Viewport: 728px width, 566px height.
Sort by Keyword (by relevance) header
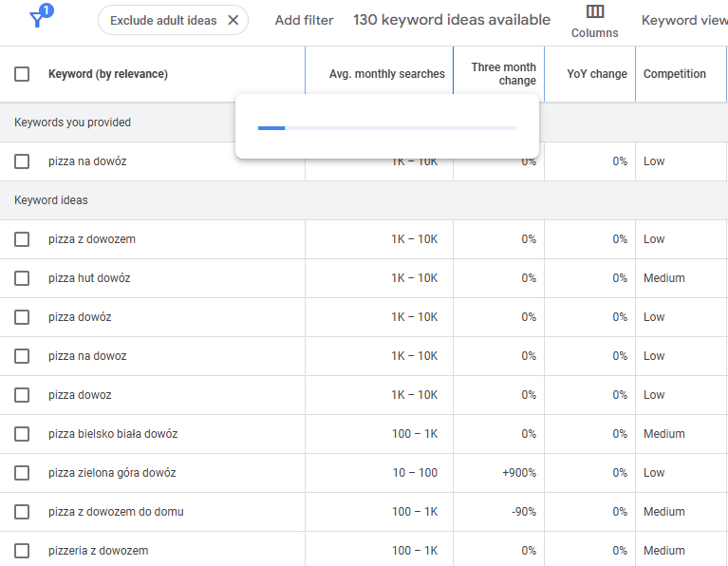click(107, 74)
